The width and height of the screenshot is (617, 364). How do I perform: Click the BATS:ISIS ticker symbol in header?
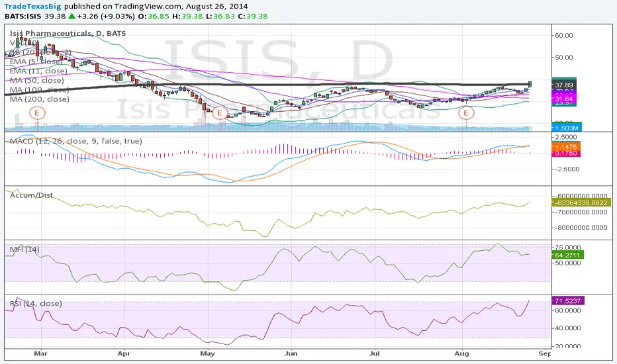tap(23, 16)
